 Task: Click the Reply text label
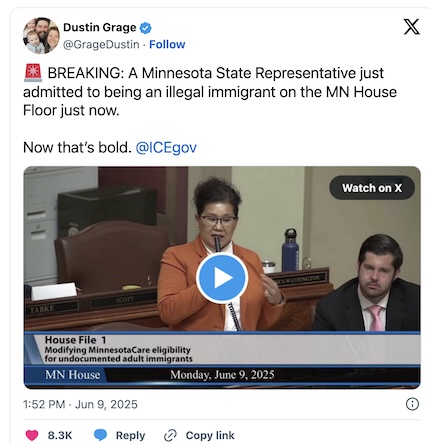click(130, 435)
